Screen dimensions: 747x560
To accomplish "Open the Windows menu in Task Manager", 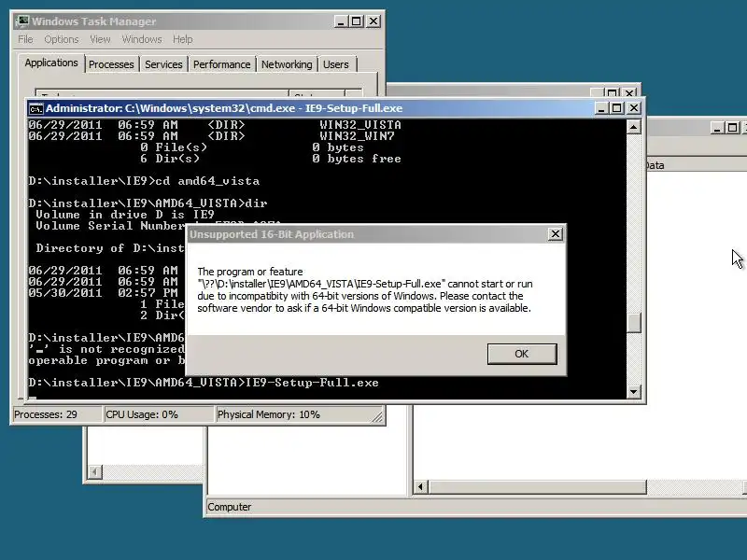I will [142, 39].
